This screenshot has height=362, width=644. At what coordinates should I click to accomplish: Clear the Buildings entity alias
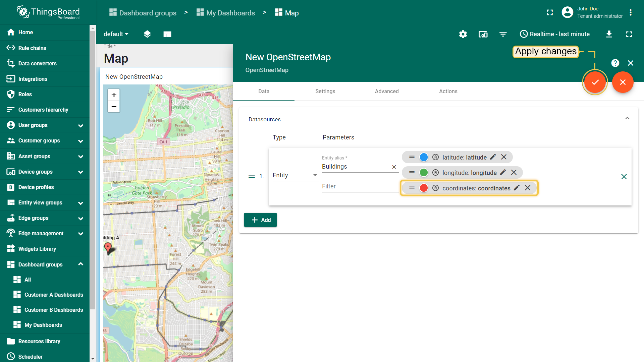[x=394, y=167]
